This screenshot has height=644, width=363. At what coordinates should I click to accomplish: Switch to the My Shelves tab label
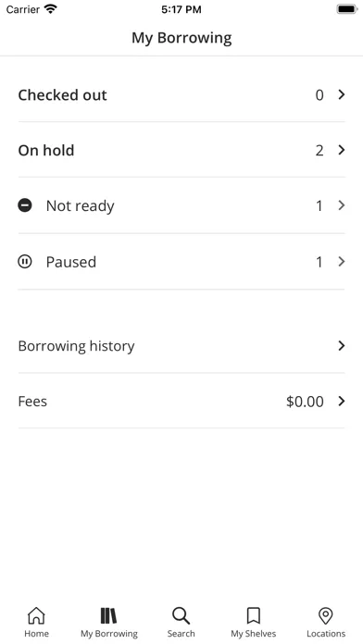coord(253,634)
